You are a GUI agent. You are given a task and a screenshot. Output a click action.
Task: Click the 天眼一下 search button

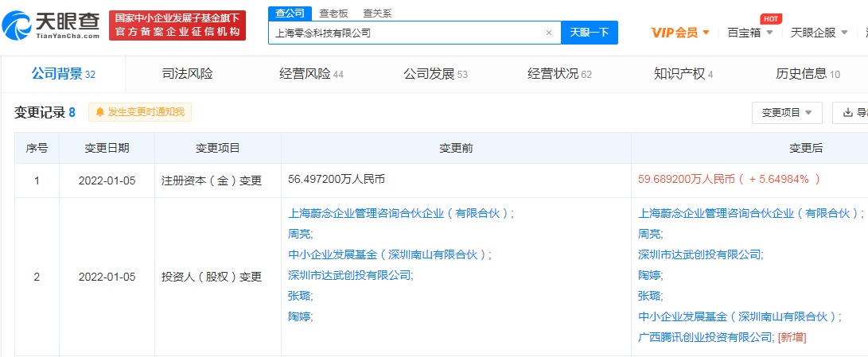[x=590, y=33]
